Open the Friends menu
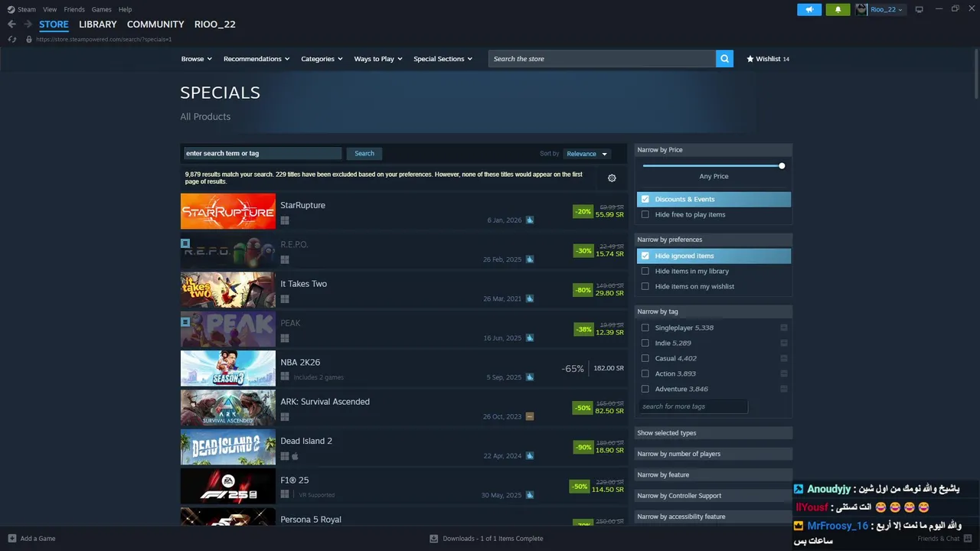Image resolution: width=980 pixels, height=551 pixels. (x=74, y=9)
